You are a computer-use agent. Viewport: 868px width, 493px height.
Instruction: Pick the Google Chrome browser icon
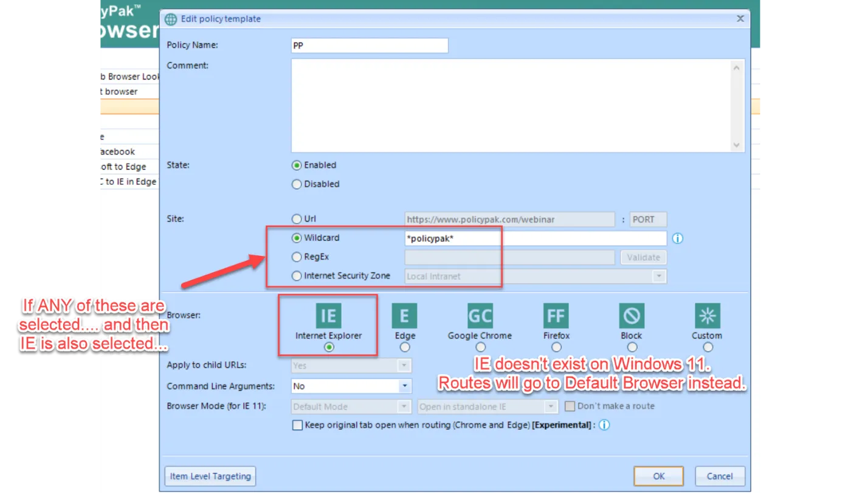[480, 315]
